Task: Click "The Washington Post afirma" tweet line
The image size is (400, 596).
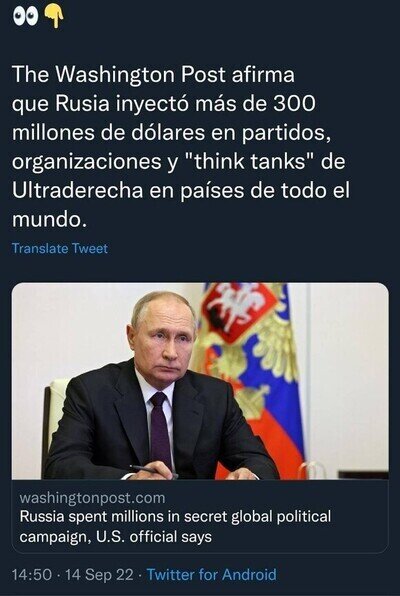Action: click(153, 74)
